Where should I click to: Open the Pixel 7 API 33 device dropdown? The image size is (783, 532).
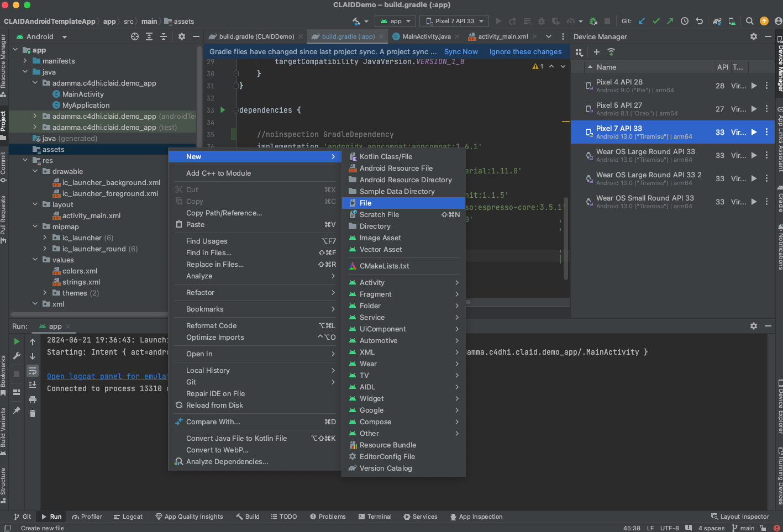pos(454,21)
